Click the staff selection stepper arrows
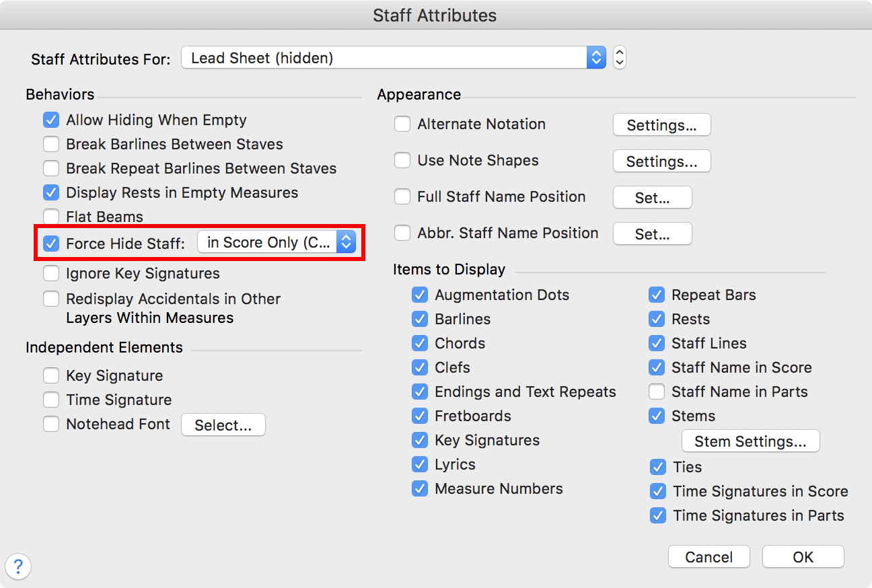The width and height of the screenshot is (872, 588). pos(620,58)
